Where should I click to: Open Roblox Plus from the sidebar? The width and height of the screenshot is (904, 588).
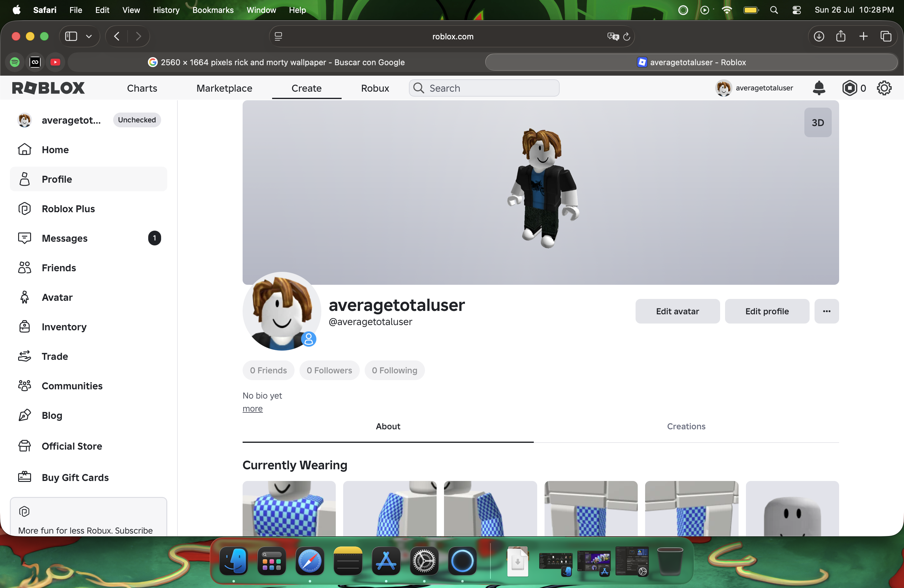pyautogui.click(x=88, y=209)
